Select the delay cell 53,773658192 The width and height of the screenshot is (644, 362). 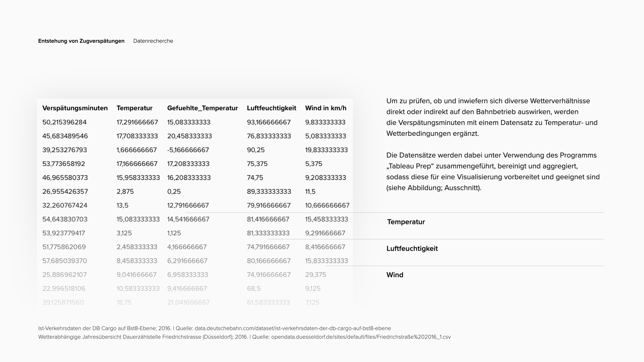64,164
